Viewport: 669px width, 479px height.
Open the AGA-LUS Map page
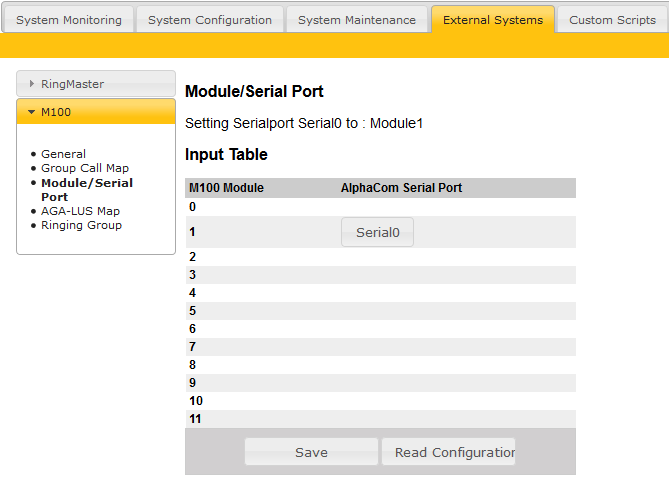pos(80,211)
